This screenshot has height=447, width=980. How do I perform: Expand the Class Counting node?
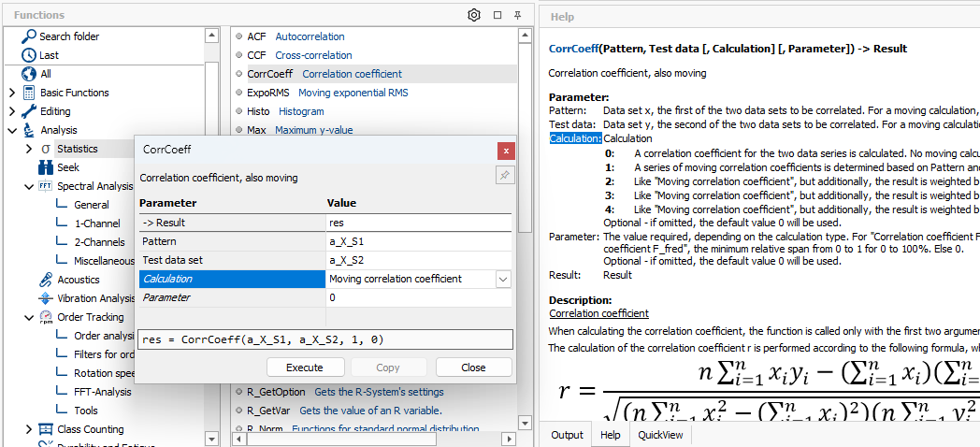(29, 429)
